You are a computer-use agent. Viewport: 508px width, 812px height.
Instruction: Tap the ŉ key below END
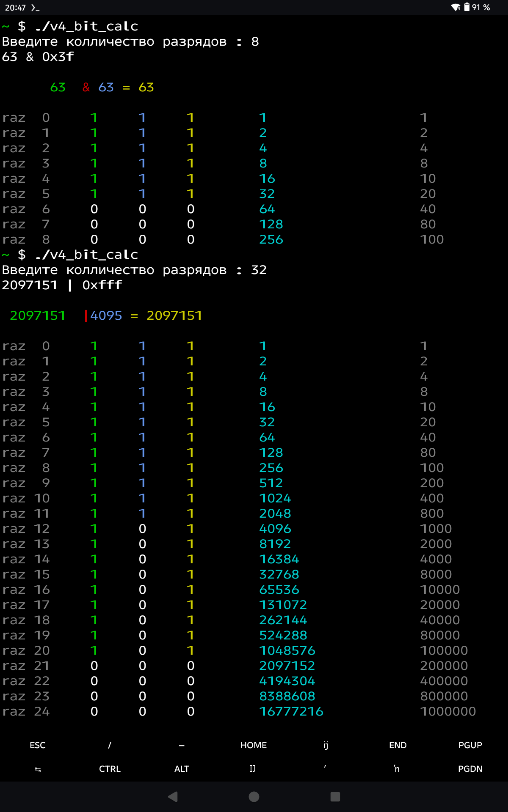(x=397, y=768)
